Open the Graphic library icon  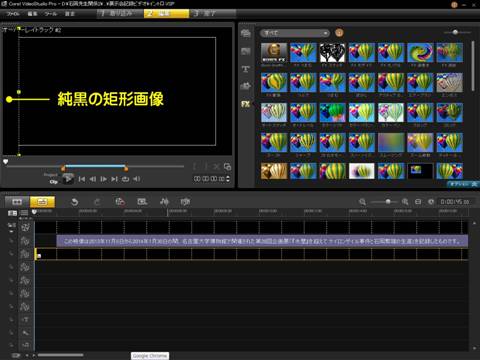(x=246, y=86)
